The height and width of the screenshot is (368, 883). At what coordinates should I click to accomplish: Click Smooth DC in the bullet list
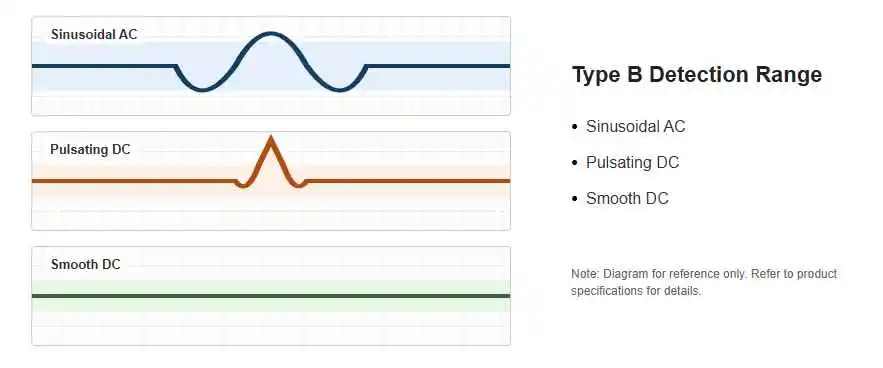[x=627, y=198]
